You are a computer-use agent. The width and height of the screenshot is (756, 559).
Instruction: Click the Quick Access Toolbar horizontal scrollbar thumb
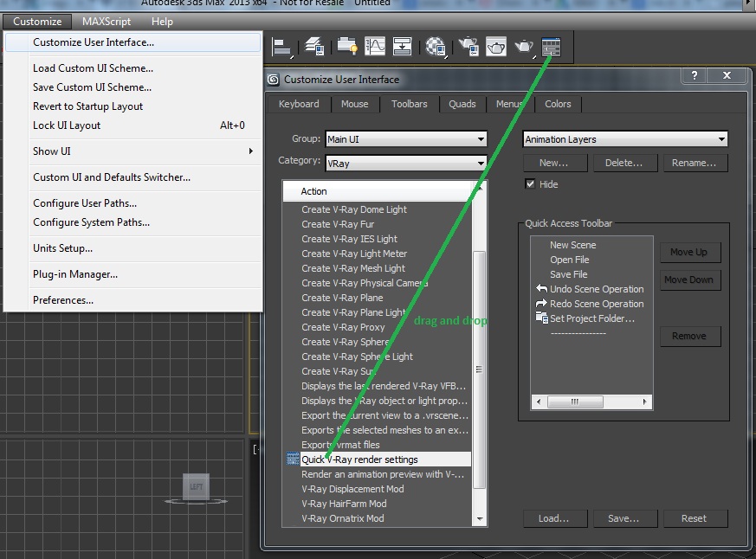pyautogui.click(x=575, y=402)
